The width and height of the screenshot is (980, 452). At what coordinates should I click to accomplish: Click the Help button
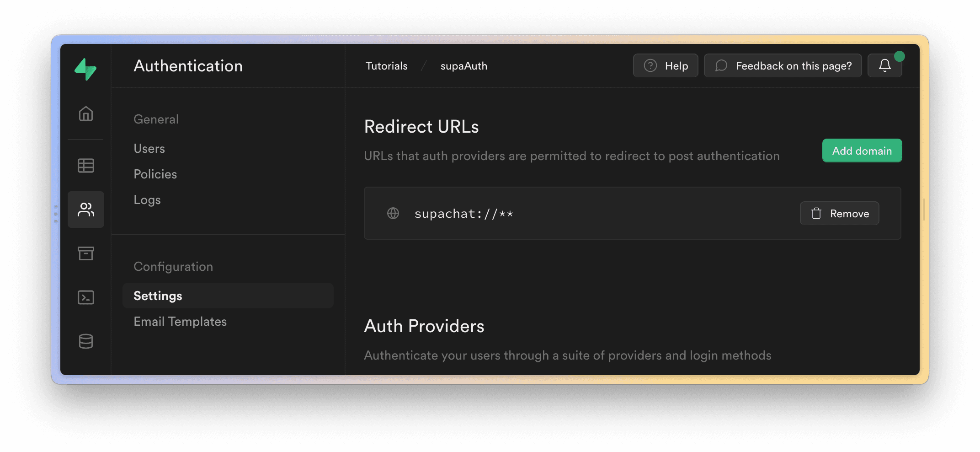click(x=666, y=66)
